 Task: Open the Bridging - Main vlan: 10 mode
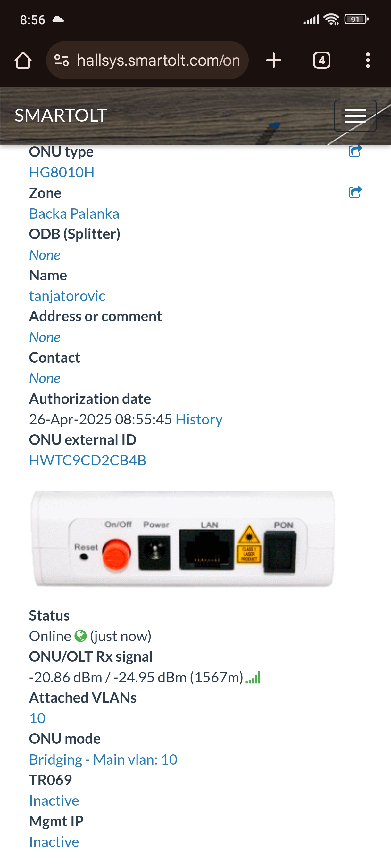(x=103, y=759)
